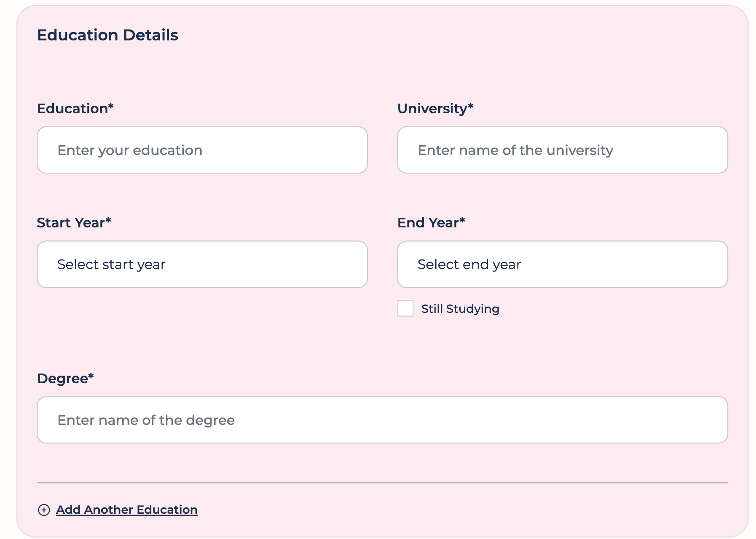Click the Degree field label
The image size is (756, 539).
62,379
